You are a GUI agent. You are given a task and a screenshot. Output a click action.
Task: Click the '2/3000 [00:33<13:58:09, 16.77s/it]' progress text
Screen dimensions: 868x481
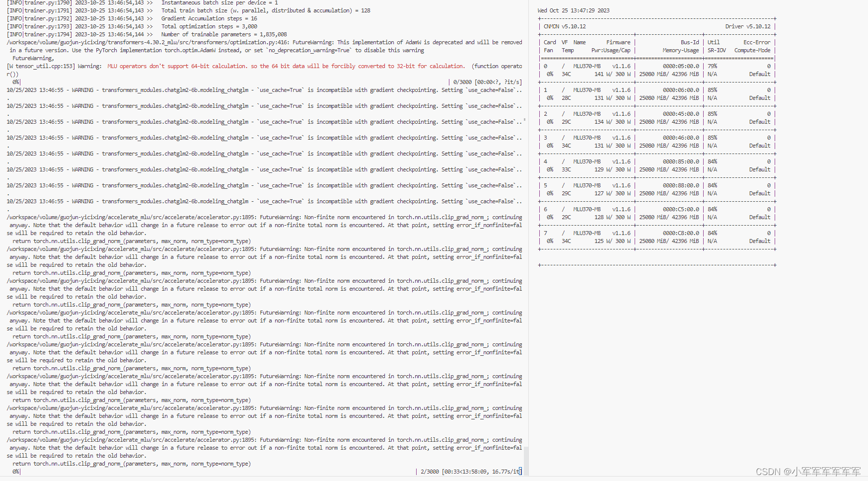point(471,472)
